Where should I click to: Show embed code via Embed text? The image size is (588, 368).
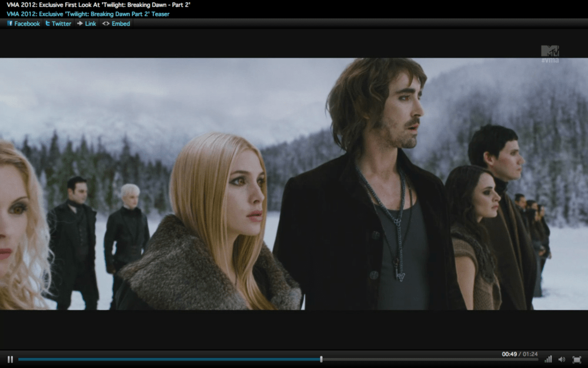[121, 24]
